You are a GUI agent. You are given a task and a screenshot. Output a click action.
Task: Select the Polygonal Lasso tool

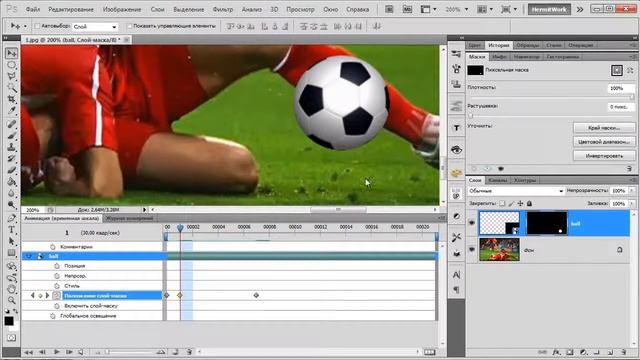click(11, 76)
